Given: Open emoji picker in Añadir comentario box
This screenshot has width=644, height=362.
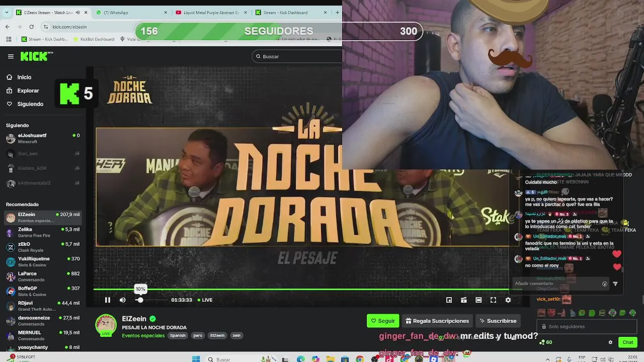Looking at the screenshot, I should click(x=605, y=284).
